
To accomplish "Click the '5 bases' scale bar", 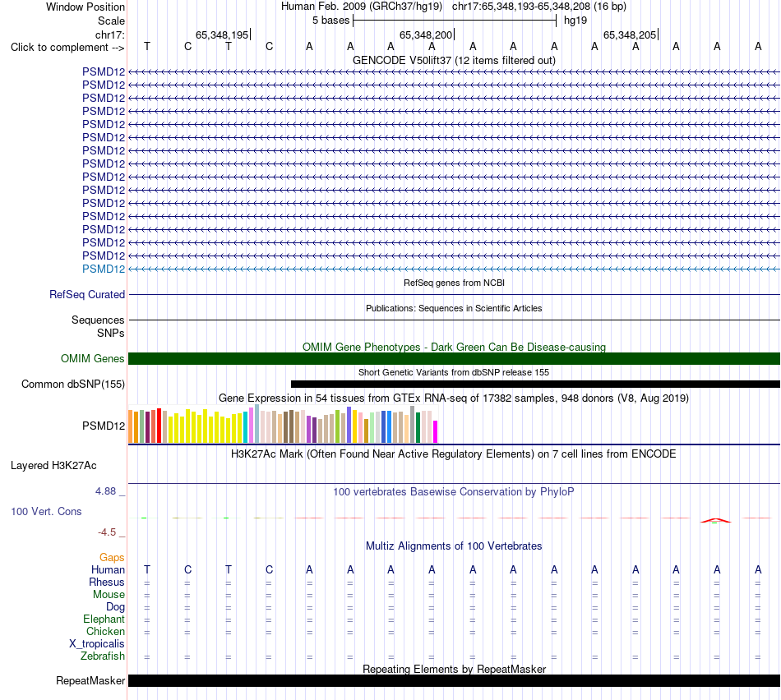I will point(455,21).
